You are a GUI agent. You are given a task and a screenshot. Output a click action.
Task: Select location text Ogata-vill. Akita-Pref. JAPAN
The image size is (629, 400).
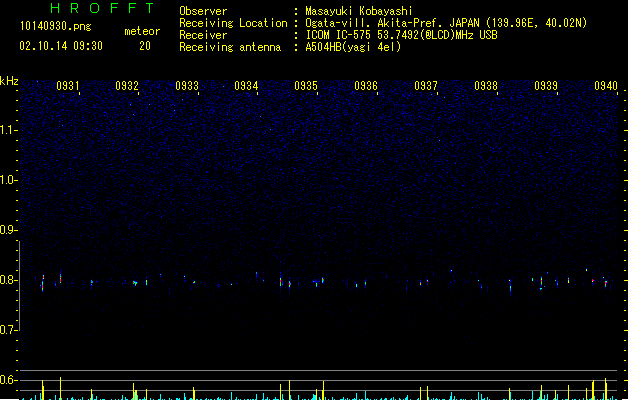tap(392, 23)
